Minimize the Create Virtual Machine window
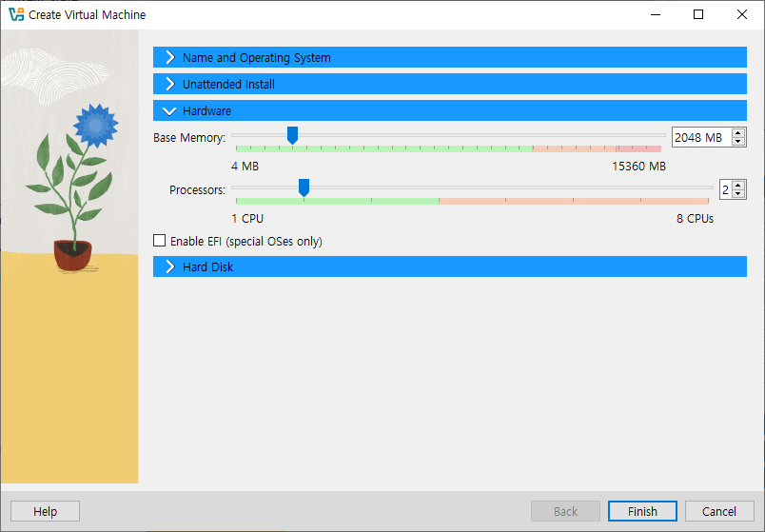 [x=656, y=14]
